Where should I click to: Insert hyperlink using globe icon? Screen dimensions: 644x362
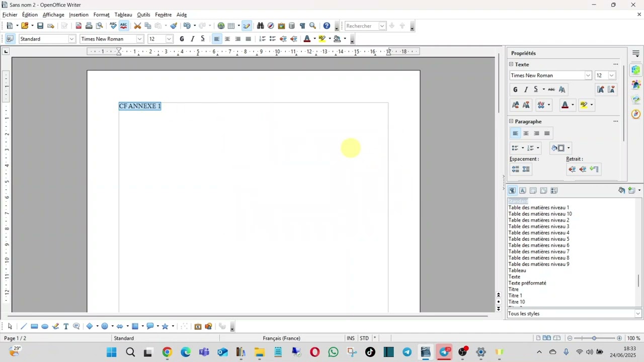[221, 26]
